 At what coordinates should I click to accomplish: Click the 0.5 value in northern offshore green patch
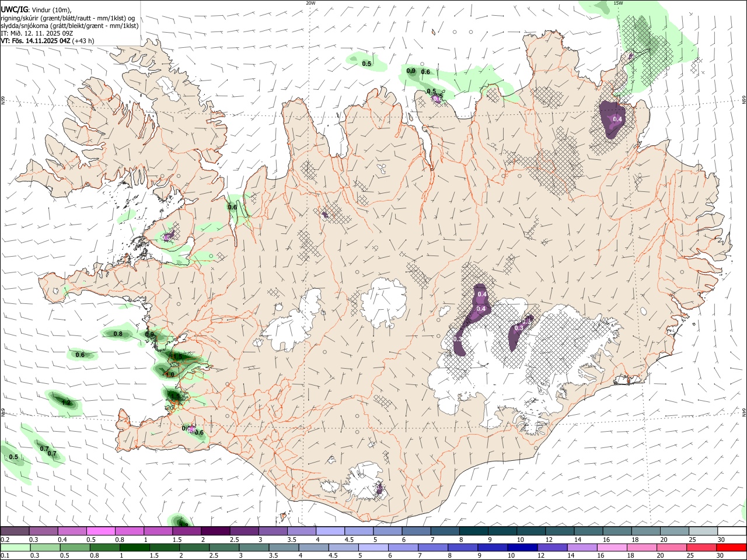[x=366, y=64]
